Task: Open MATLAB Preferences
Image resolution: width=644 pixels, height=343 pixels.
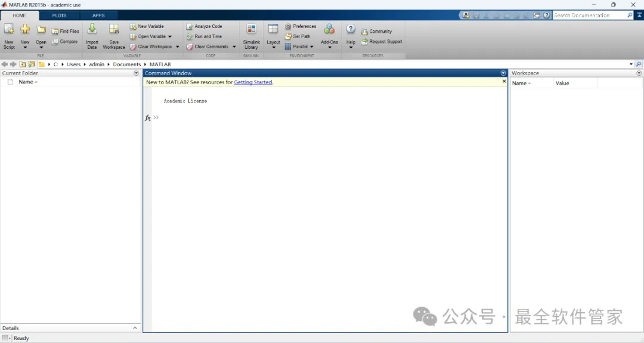Action: click(301, 26)
